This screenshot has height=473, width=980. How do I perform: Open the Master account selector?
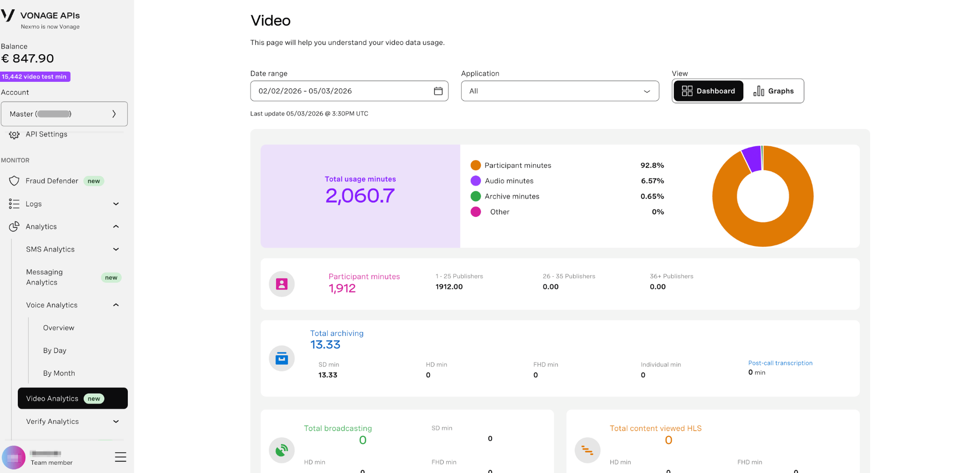(x=64, y=114)
